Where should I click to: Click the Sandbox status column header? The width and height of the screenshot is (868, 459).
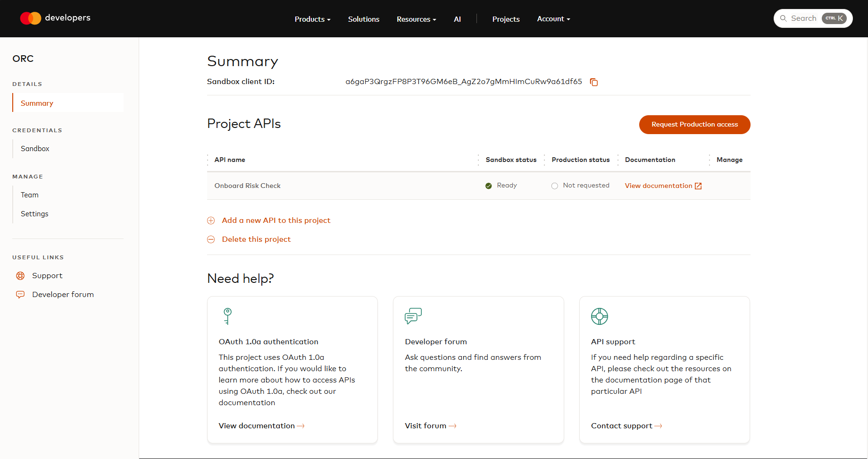click(511, 160)
